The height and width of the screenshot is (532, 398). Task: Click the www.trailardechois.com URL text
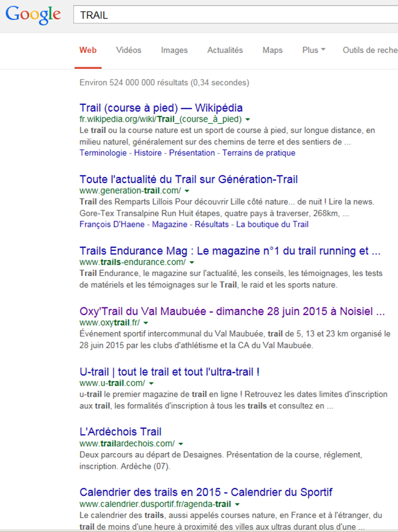(x=127, y=443)
